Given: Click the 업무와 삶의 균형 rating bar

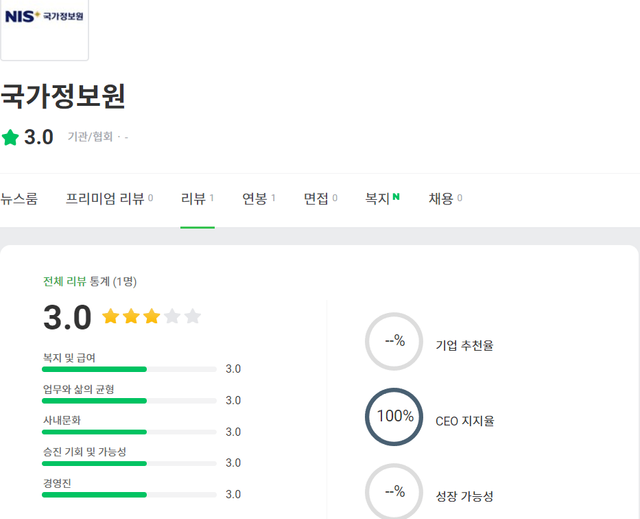Looking at the screenshot, I should tap(129, 400).
